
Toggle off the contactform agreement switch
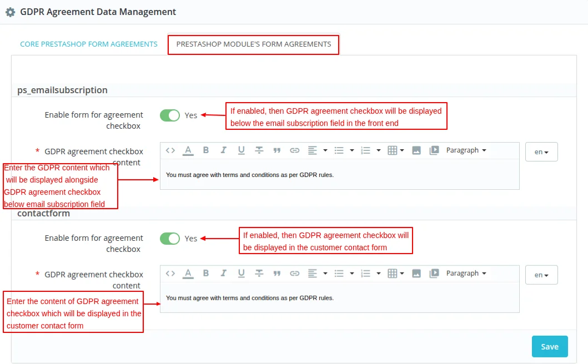click(x=170, y=238)
